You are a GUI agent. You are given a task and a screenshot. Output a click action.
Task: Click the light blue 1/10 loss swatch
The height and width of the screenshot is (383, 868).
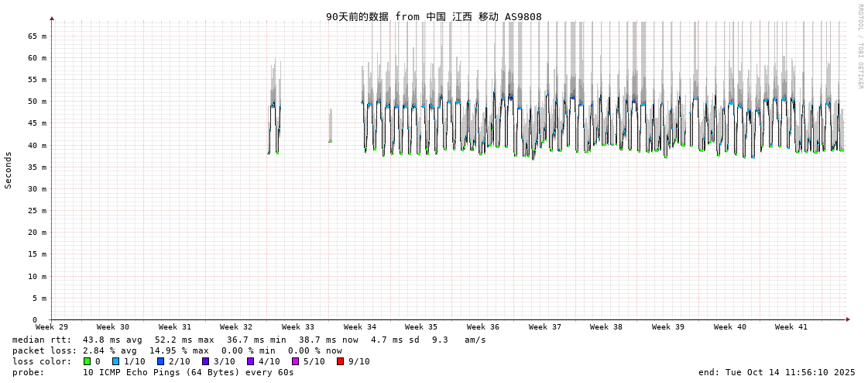(x=115, y=361)
